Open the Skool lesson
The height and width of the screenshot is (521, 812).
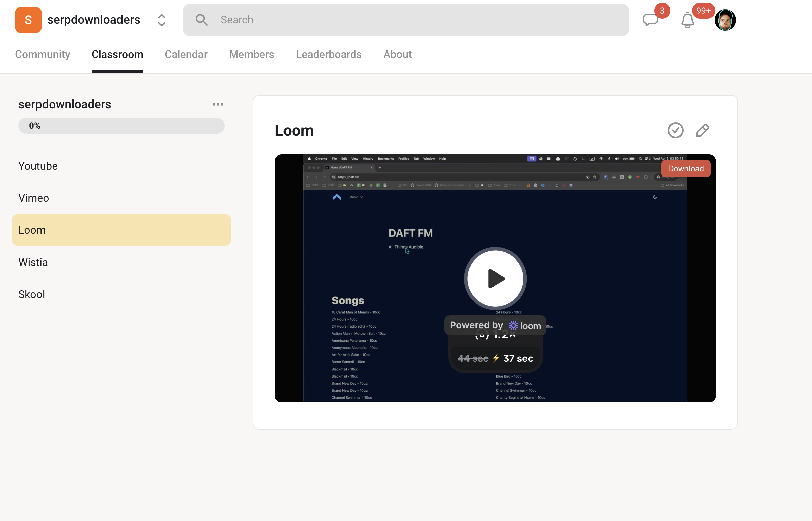tap(121, 294)
